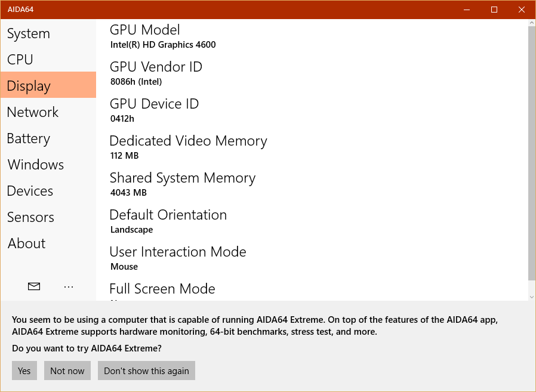
Task: Click the scrollbar down arrow
Action: pyautogui.click(x=531, y=297)
